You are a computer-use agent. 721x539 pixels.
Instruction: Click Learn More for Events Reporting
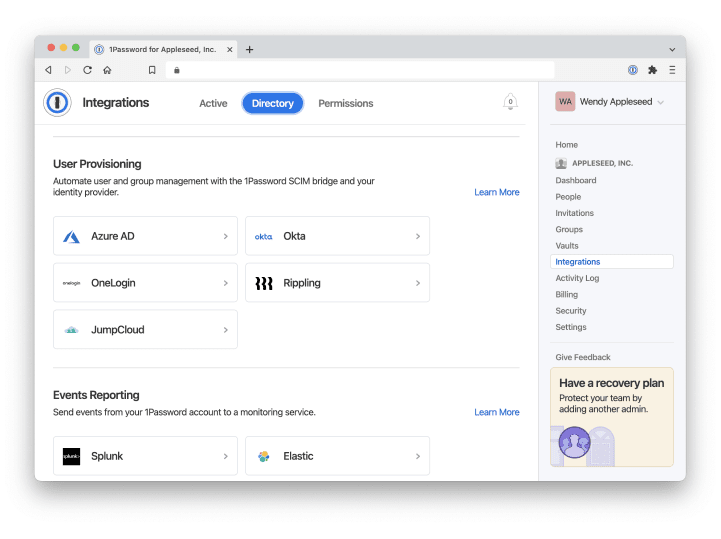coord(497,412)
